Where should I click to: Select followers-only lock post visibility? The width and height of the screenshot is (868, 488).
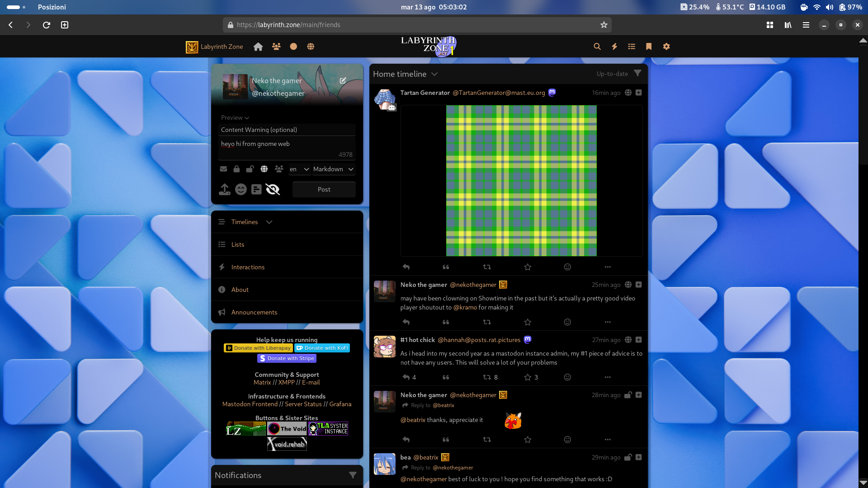point(236,169)
